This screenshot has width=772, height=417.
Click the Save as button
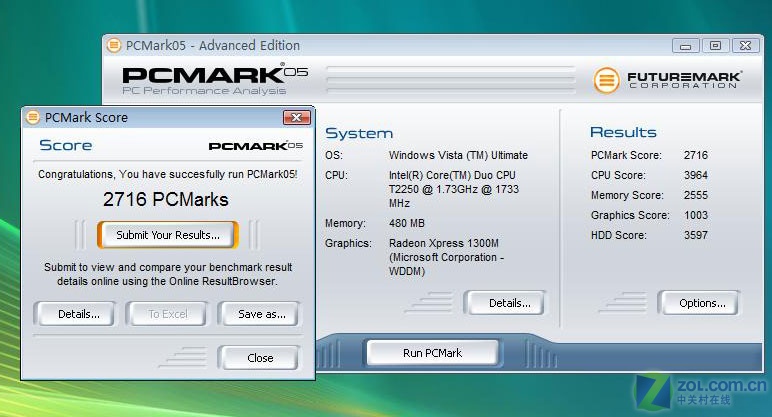[x=259, y=314]
